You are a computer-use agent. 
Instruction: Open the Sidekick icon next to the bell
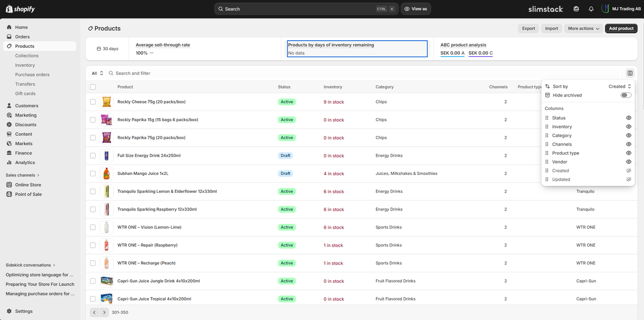[x=576, y=9]
